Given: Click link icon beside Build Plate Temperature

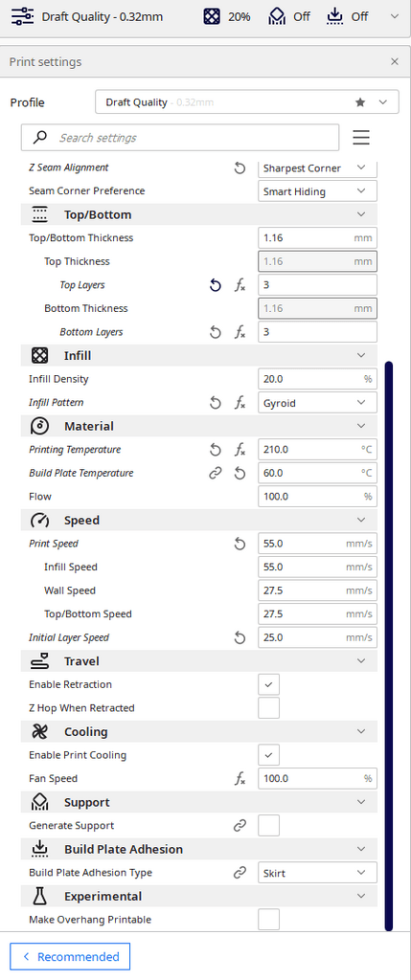Looking at the screenshot, I should (x=216, y=473).
